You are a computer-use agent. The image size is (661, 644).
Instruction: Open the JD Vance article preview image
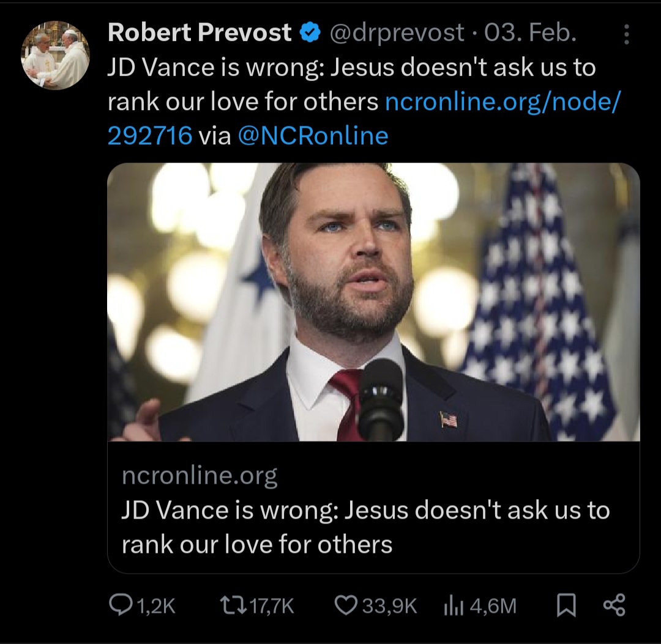pos(373,302)
